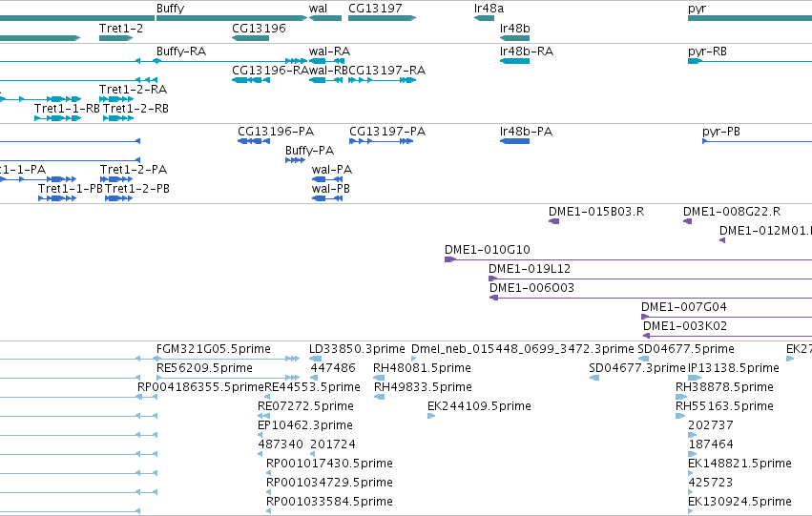Click the DME1-015B03.R clone label
812x516 pixels.
coord(596,212)
